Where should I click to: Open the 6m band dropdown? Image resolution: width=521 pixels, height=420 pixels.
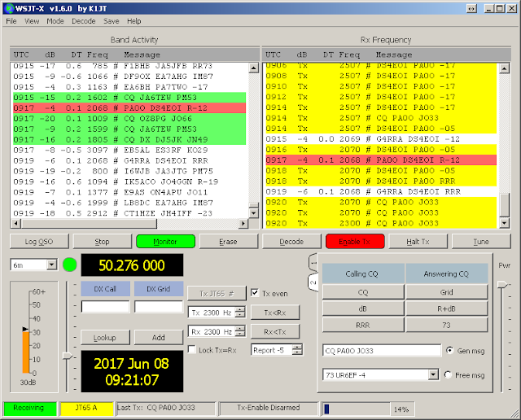[51, 265]
